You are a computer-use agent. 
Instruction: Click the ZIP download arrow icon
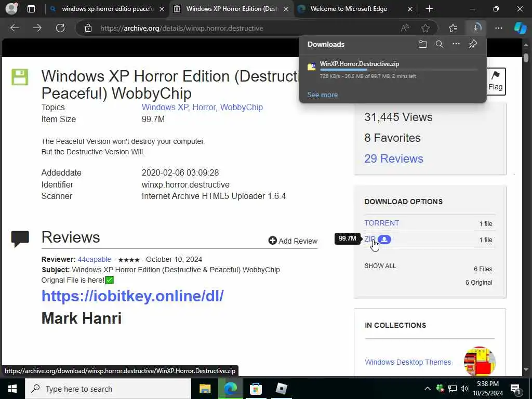[384, 240]
